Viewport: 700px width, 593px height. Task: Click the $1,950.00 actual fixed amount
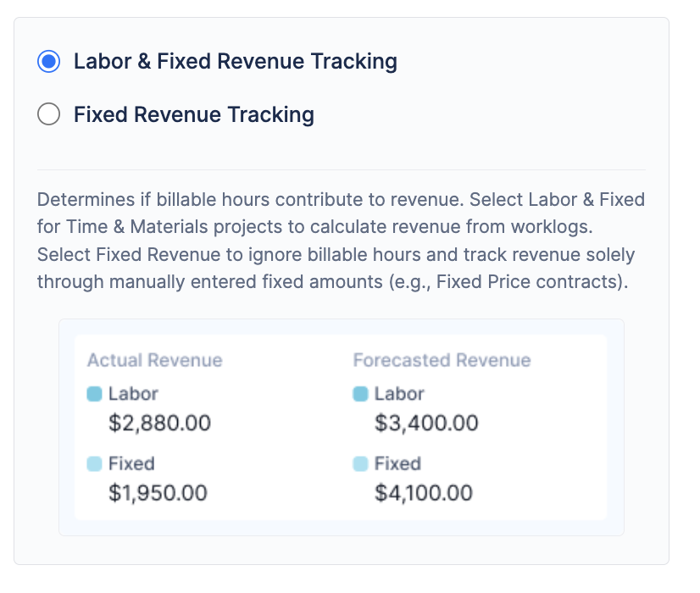click(158, 493)
